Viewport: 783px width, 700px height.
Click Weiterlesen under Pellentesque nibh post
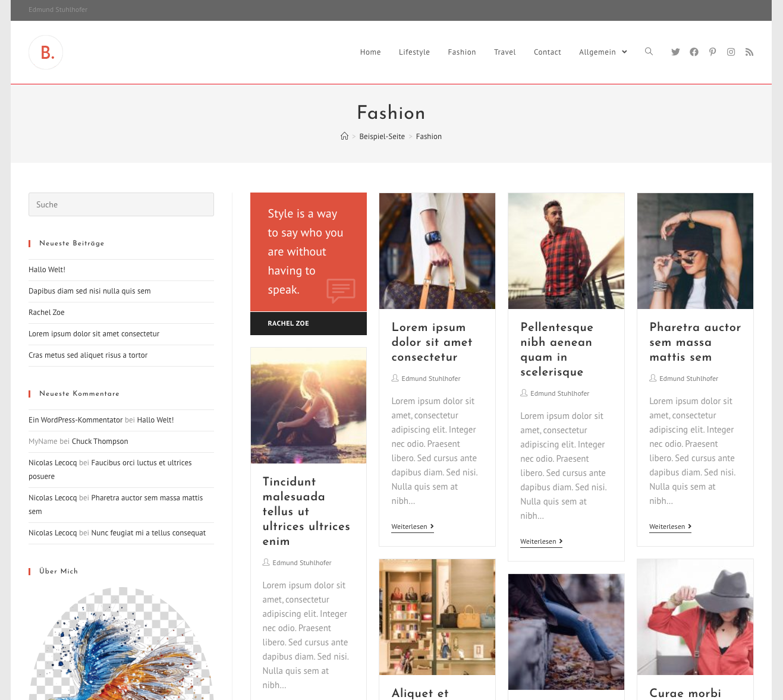coord(542,541)
